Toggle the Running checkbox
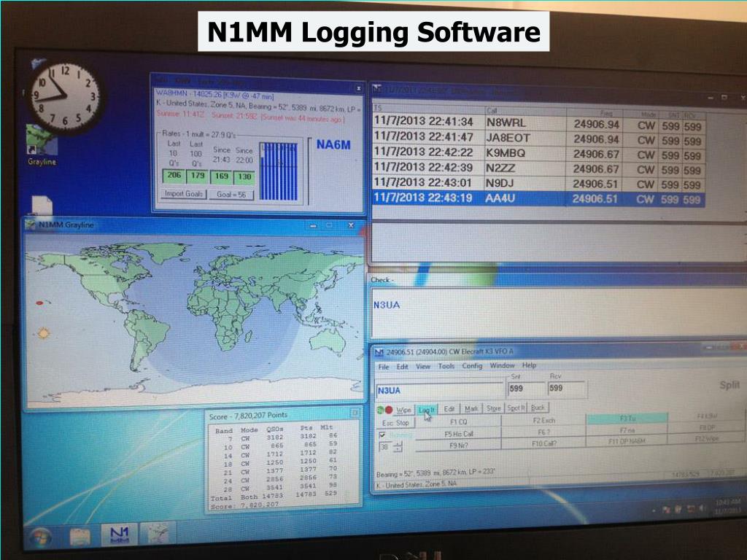 [382, 435]
